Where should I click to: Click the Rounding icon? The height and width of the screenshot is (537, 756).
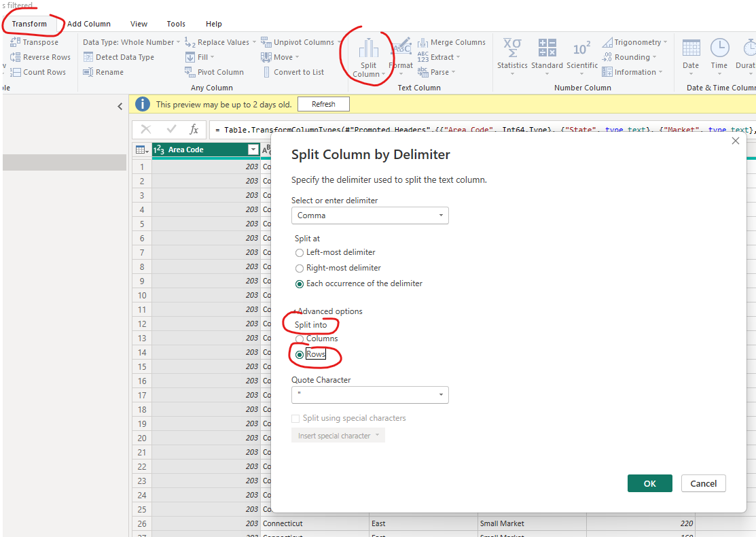point(607,57)
